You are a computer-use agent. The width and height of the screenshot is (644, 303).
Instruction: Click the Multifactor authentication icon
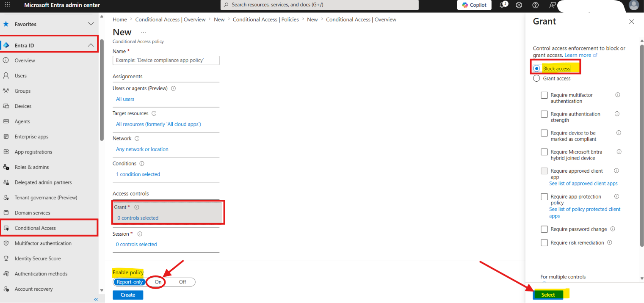pos(6,243)
